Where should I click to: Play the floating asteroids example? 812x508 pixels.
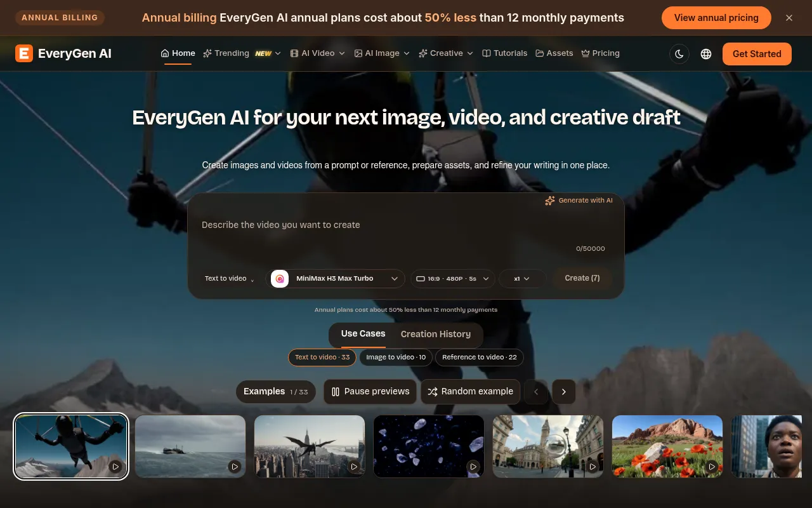(473, 467)
